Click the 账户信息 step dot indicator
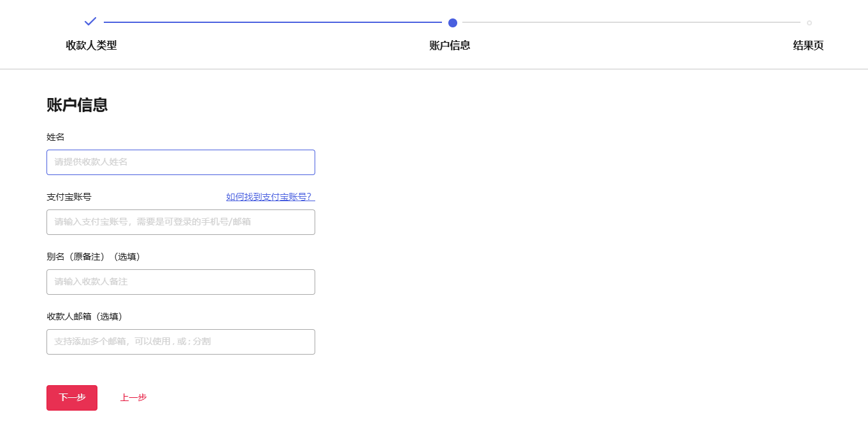This screenshot has width=868, height=438. (x=453, y=23)
